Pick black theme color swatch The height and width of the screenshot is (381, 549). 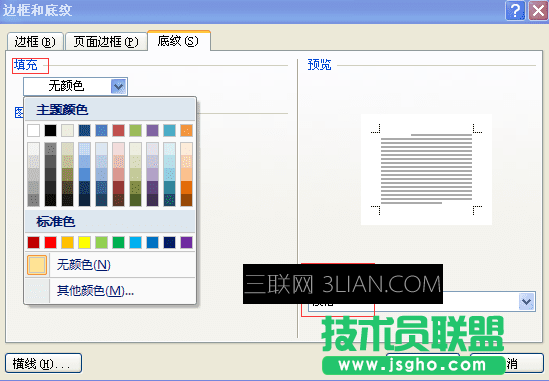tap(50, 131)
